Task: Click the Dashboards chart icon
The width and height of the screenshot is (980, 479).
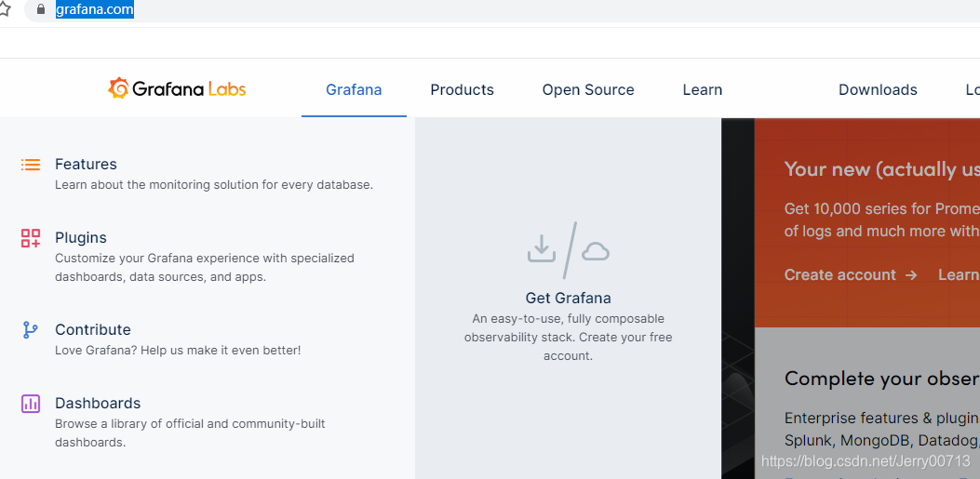Action: [31, 404]
